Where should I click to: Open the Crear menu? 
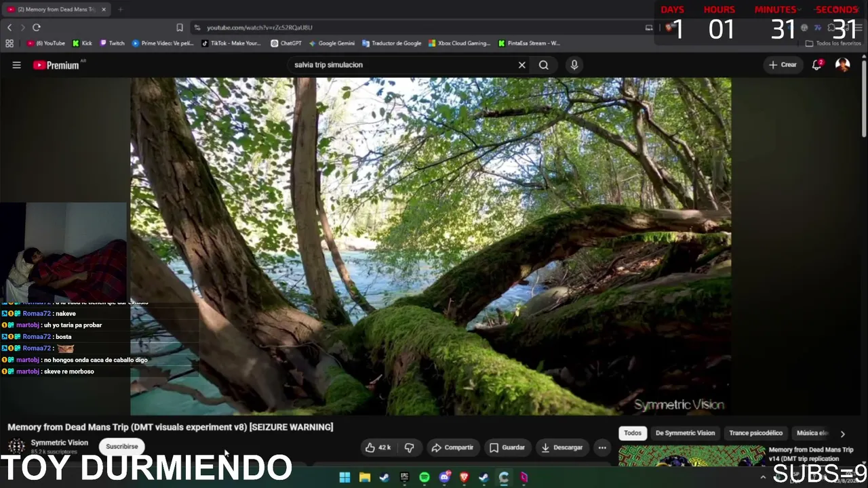coord(783,65)
